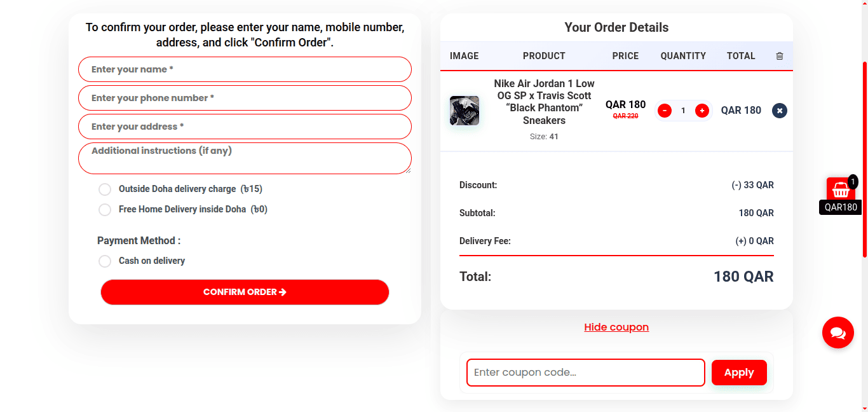The width and height of the screenshot is (868, 412).
Task: Click the page vertical scrollbar
Action: tap(864, 159)
